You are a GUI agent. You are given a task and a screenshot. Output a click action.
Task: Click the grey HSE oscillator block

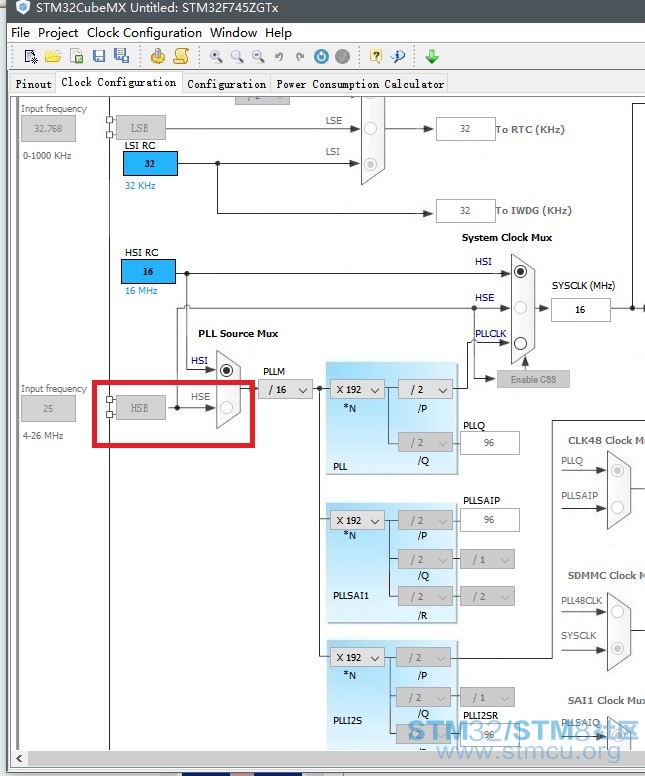pyautogui.click(x=141, y=408)
